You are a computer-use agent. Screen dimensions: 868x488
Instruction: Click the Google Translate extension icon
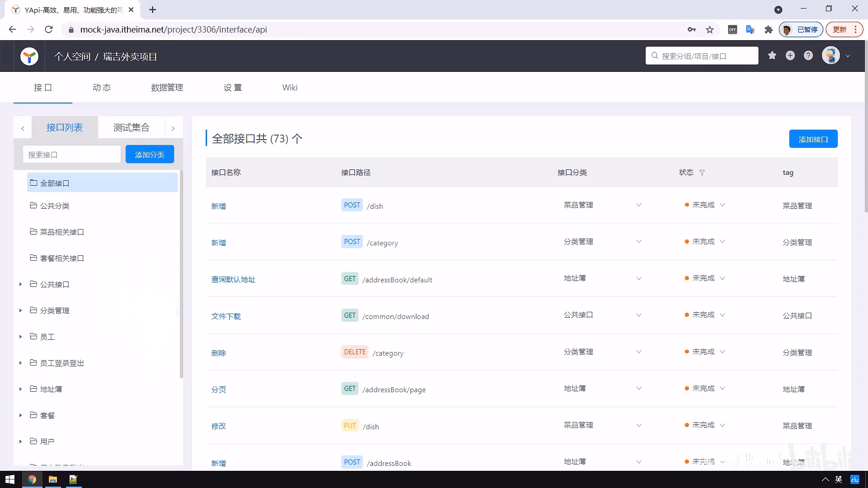(750, 29)
